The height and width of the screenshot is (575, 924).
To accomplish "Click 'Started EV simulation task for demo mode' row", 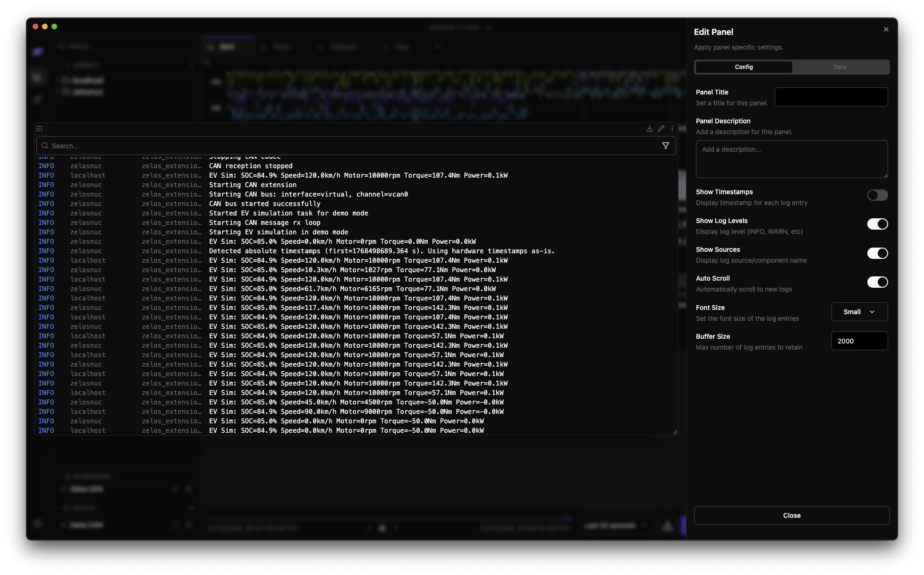I will [356, 213].
